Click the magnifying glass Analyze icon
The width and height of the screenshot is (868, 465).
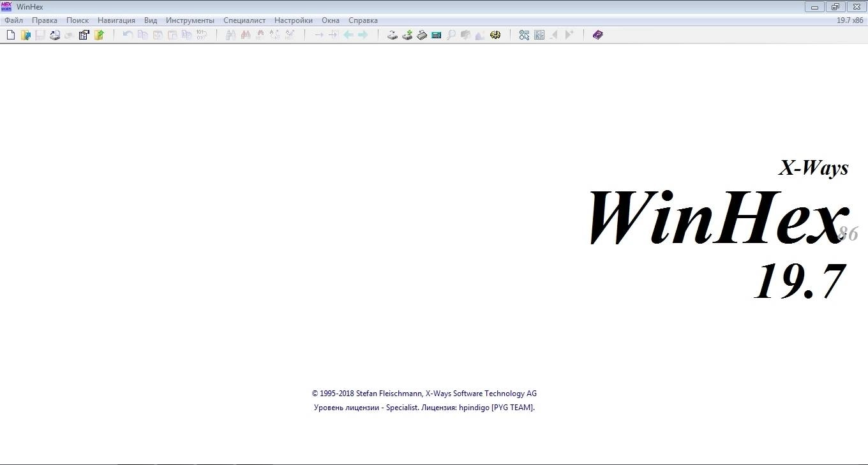click(x=451, y=35)
